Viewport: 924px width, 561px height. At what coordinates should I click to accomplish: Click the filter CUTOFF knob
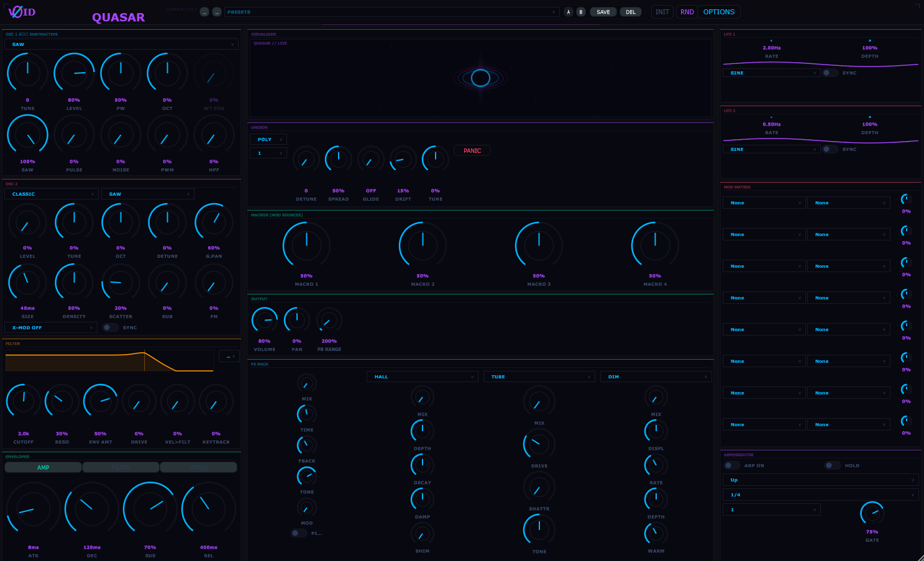(x=24, y=401)
